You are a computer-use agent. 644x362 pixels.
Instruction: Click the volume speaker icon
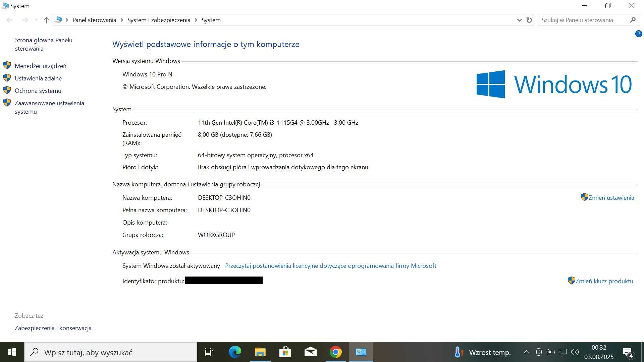coord(575,352)
